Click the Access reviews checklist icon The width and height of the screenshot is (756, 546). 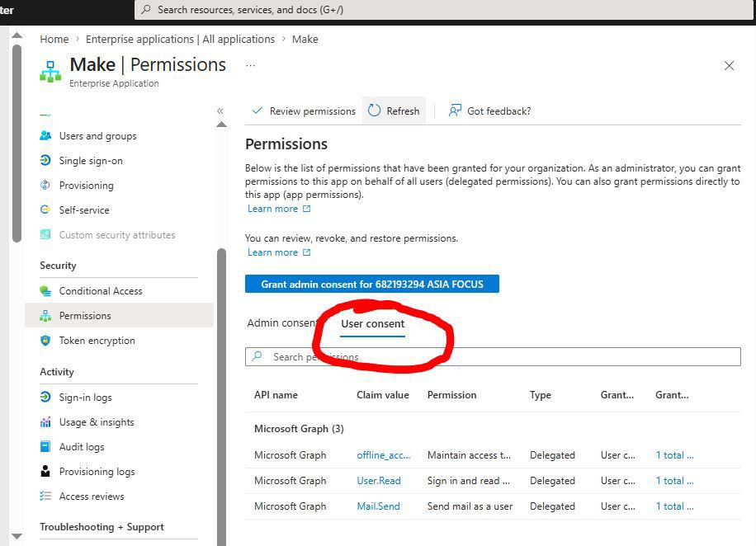45,496
